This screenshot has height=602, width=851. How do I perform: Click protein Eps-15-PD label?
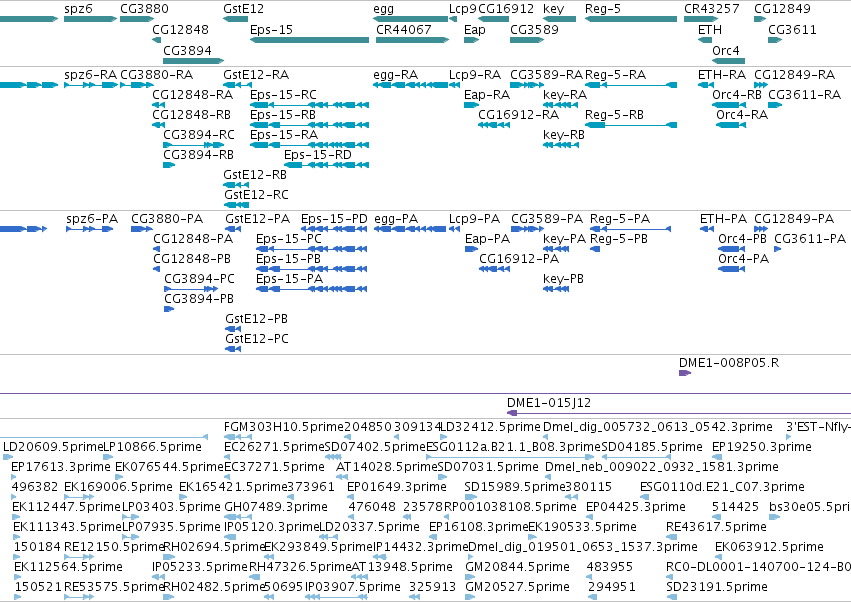[x=334, y=219]
